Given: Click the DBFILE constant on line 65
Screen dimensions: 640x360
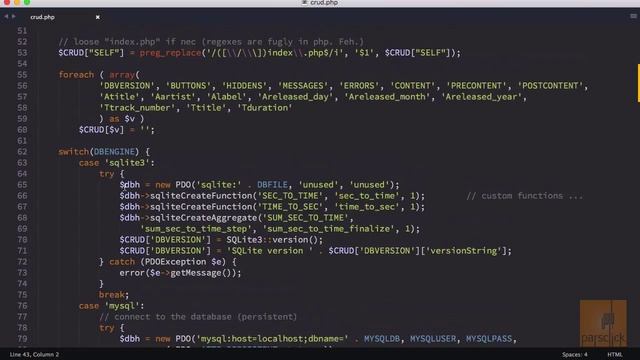Looking at the screenshot, I should point(272,185).
